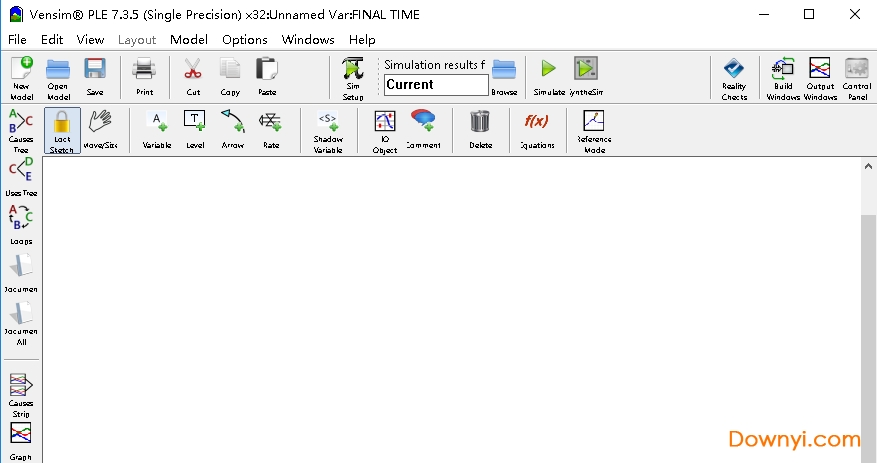
Task: Expand the Windows menu
Action: pyautogui.click(x=308, y=39)
